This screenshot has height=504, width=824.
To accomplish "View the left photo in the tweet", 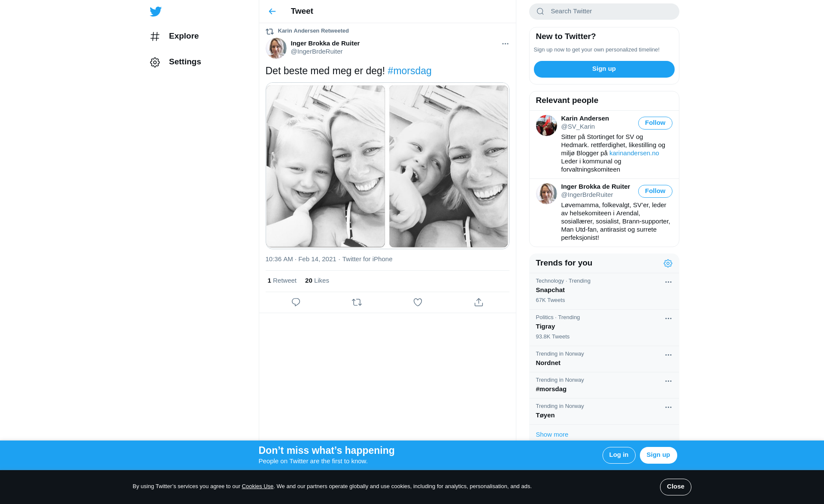I will (x=325, y=166).
